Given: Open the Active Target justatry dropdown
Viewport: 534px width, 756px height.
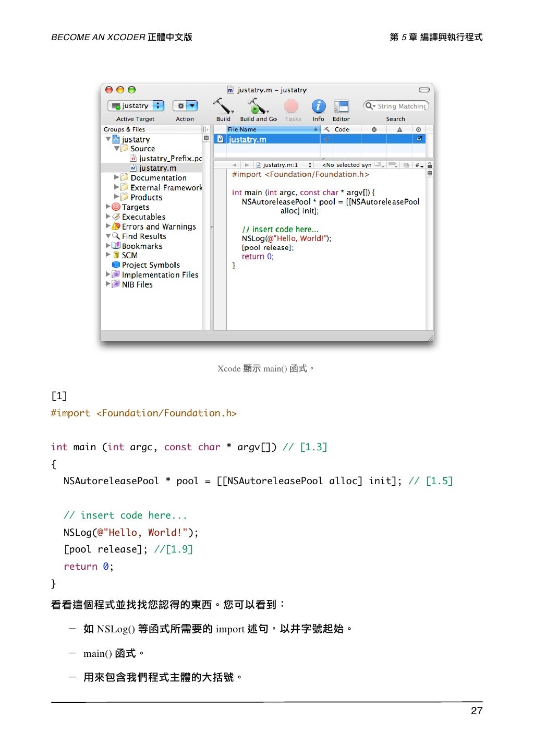Looking at the screenshot, I should (x=136, y=106).
